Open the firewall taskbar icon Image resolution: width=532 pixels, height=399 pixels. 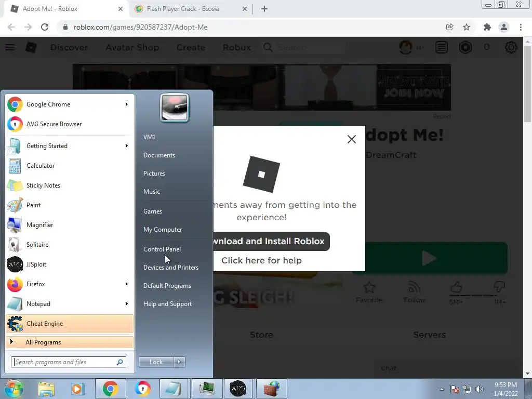(271, 389)
